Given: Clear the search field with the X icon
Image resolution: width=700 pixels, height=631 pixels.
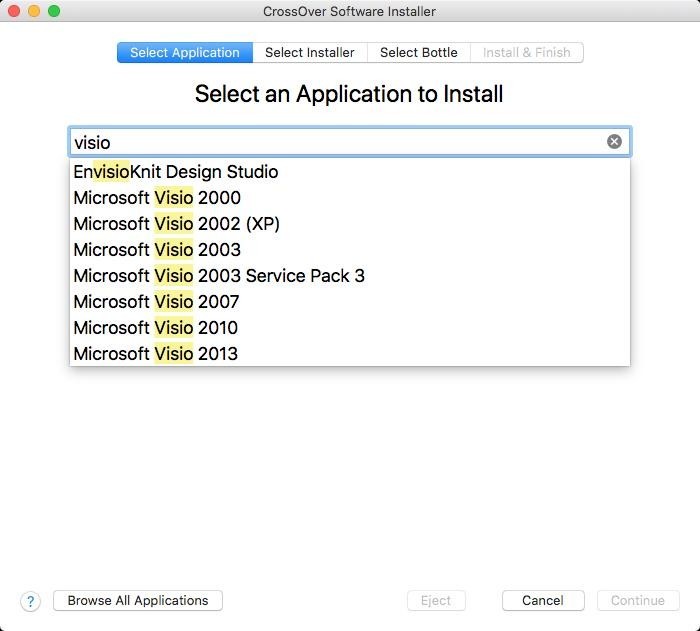Looking at the screenshot, I should point(614,142).
